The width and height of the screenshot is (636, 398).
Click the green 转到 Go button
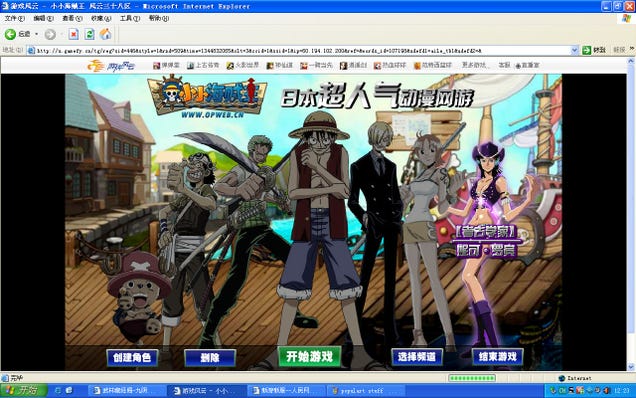[x=594, y=50]
